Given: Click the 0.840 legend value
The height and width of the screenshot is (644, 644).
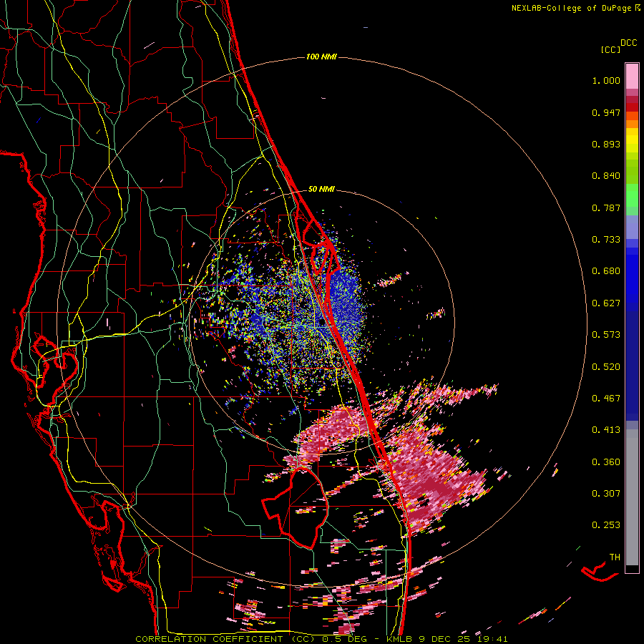Looking at the screenshot, I should point(606,176).
